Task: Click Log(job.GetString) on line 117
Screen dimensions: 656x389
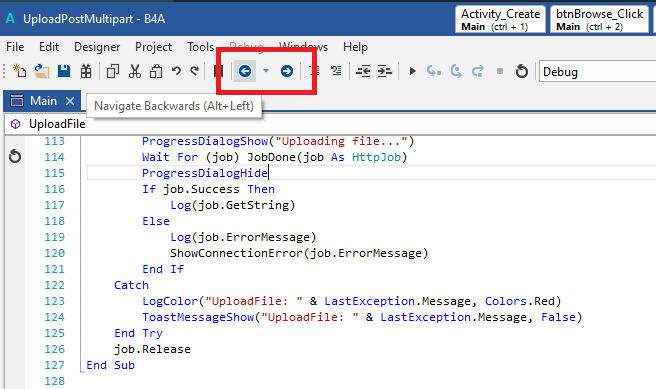Action: pos(233,205)
